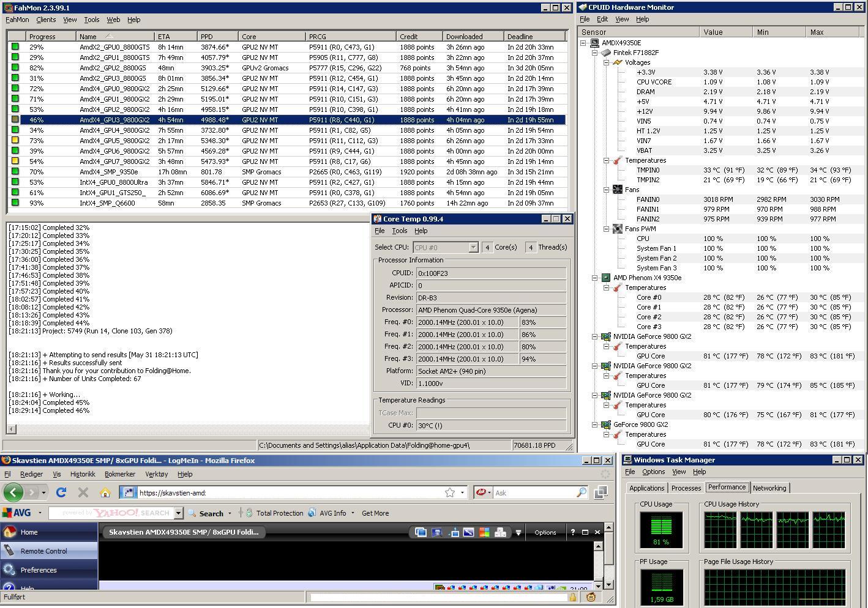
Task: Open the Clients menu in FahMon
Action: pos(46,20)
